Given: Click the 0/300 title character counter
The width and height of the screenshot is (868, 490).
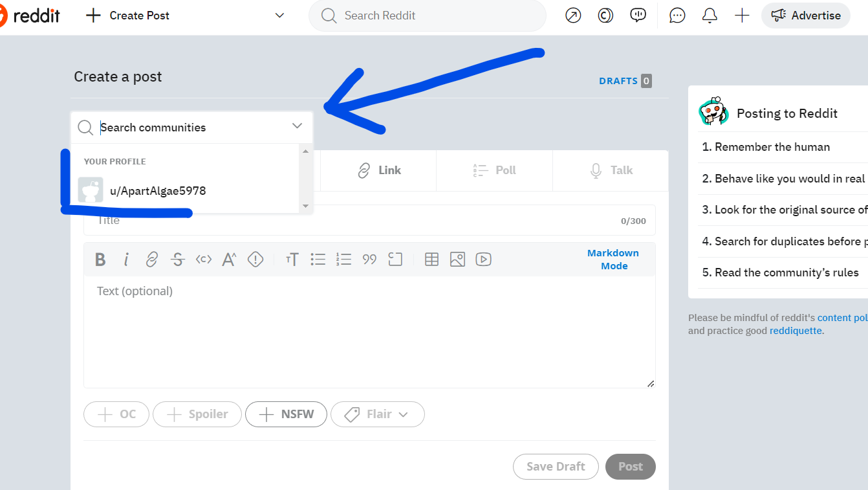Looking at the screenshot, I should [633, 221].
